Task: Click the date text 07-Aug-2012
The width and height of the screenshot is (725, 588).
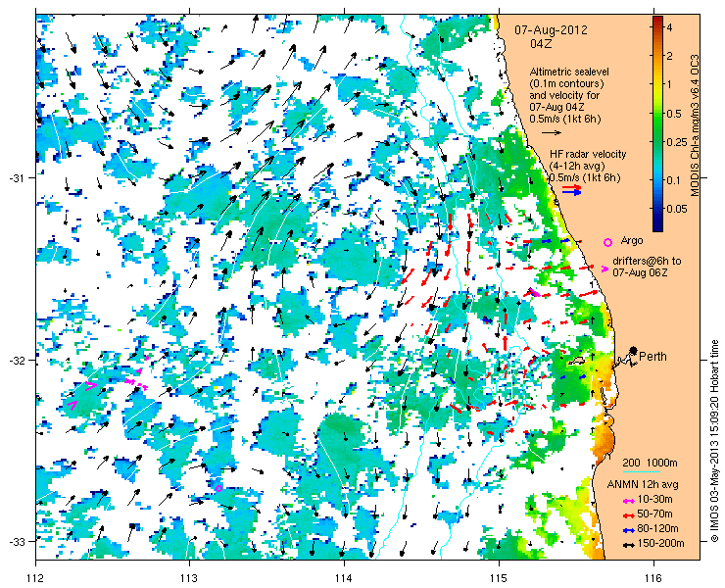Action: tap(552, 30)
